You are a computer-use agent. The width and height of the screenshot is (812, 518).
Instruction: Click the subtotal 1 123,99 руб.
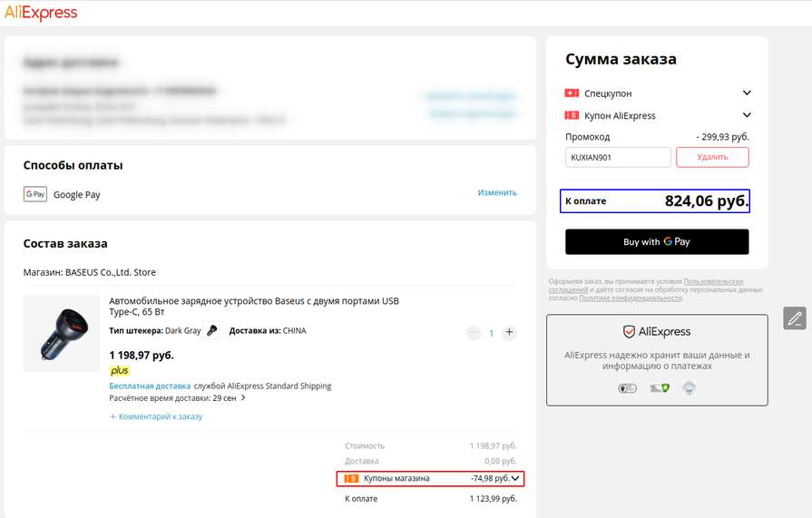point(493,499)
